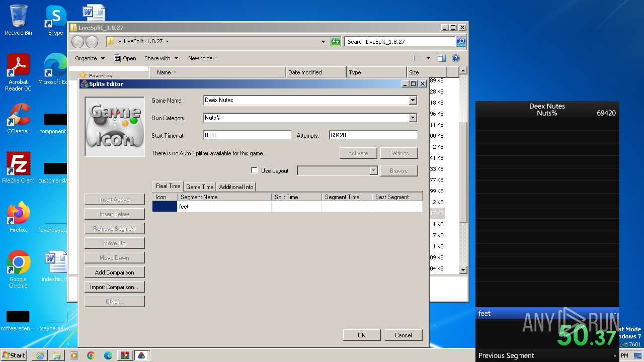The image size is (644, 362).
Task: Click the Start Timer at input field
Action: 248,135
